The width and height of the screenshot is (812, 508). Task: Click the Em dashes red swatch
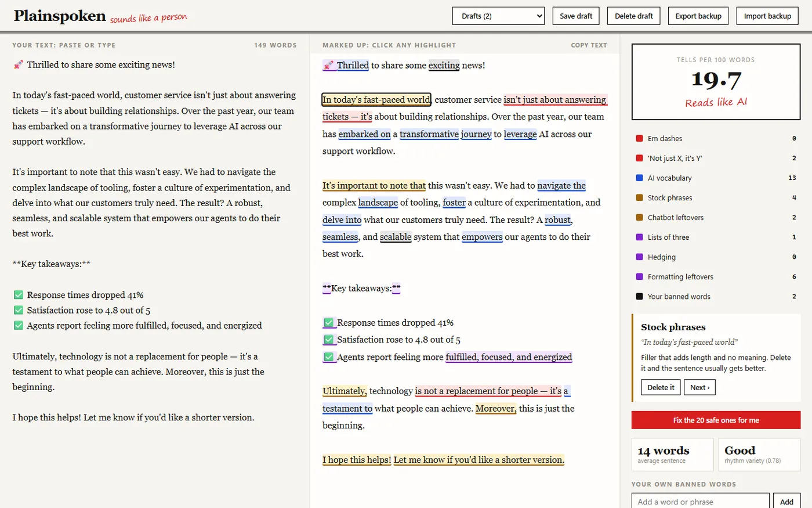pyautogui.click(x=639, y=138)
